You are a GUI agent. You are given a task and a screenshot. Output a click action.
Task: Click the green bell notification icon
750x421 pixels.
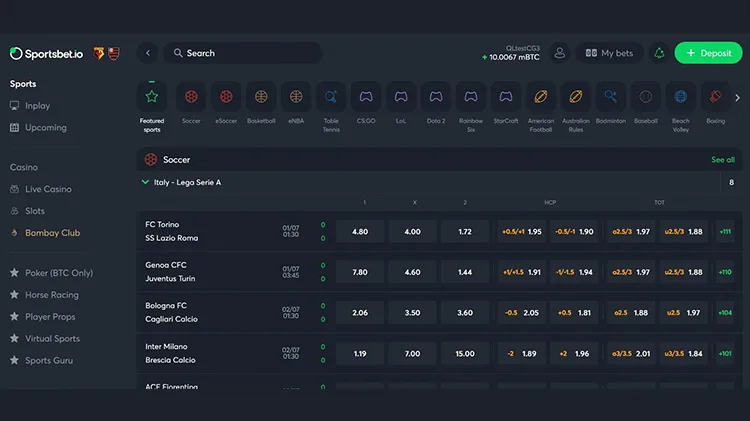click(659, 53)
